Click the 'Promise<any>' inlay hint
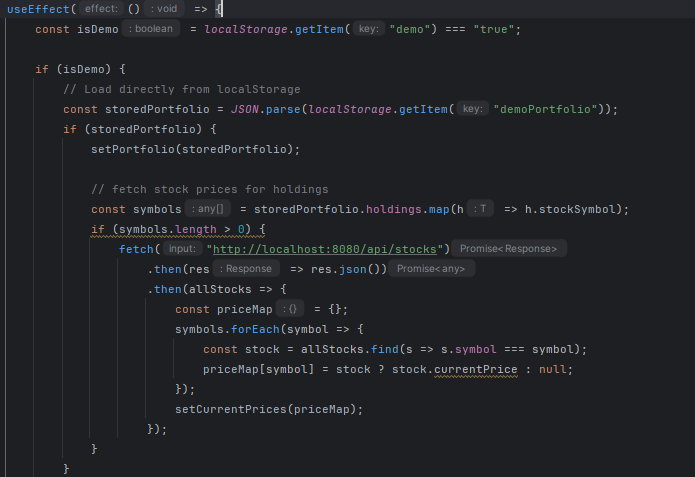This screenshot has height=477, width=695. (x=432, y=269)
